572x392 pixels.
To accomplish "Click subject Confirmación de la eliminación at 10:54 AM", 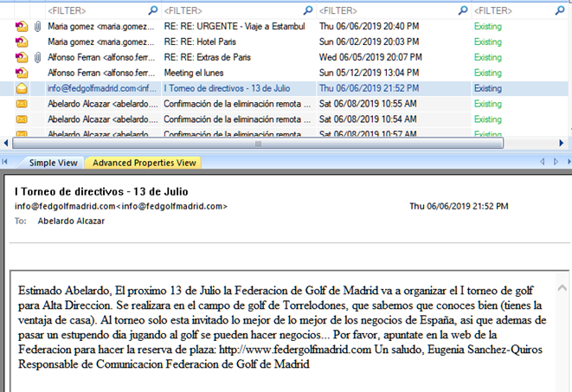I will (237, 119).
